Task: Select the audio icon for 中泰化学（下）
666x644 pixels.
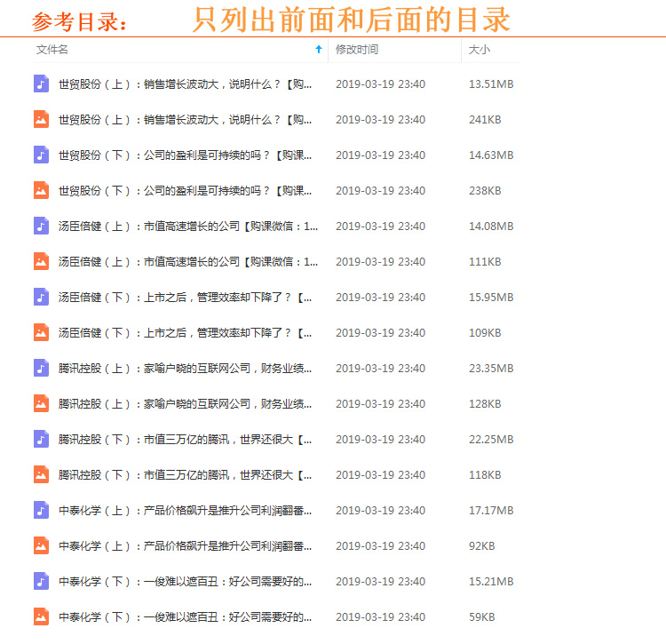Action: 41,582
